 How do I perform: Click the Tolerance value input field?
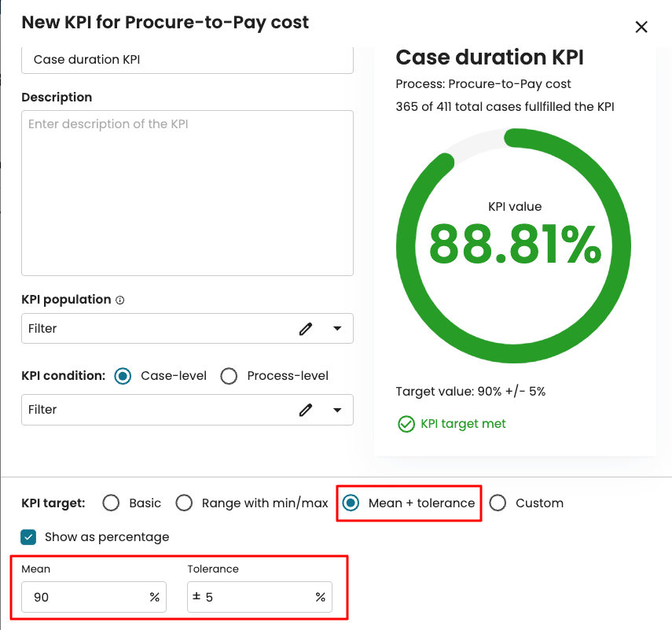coord(255,598)
